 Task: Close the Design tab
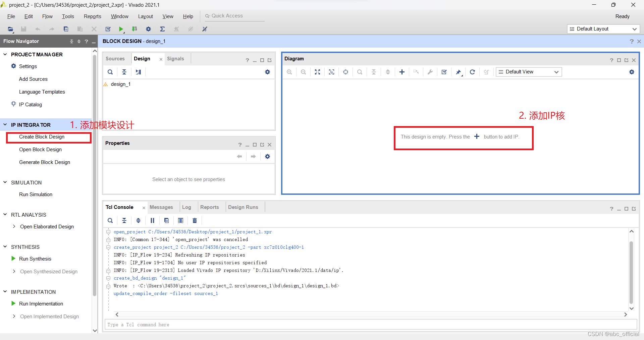(161, 59)
